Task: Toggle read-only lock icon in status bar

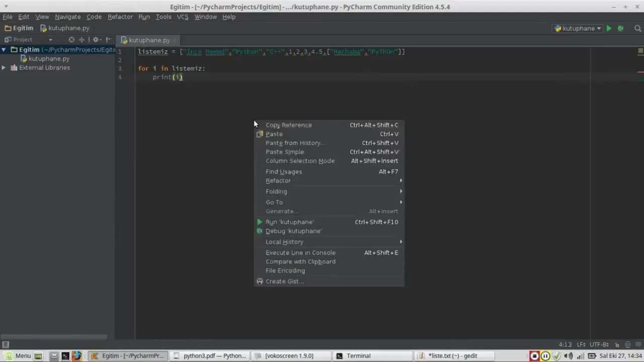Action: click(617, 344)
